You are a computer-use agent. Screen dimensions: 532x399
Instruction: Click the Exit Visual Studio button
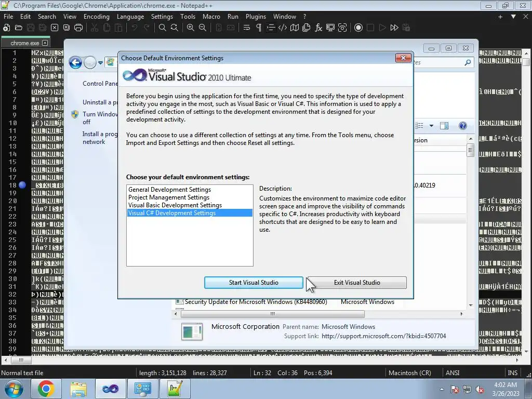(x=357, y=283)
